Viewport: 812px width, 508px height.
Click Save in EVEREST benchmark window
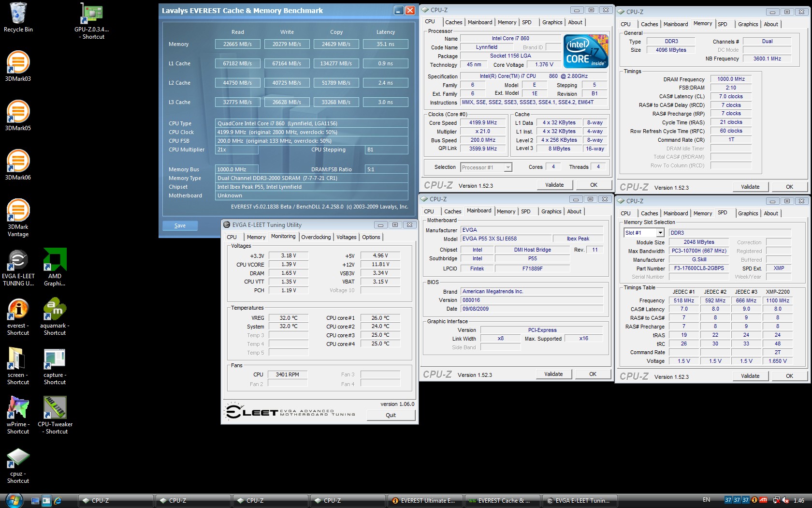(x=180, y=225)
